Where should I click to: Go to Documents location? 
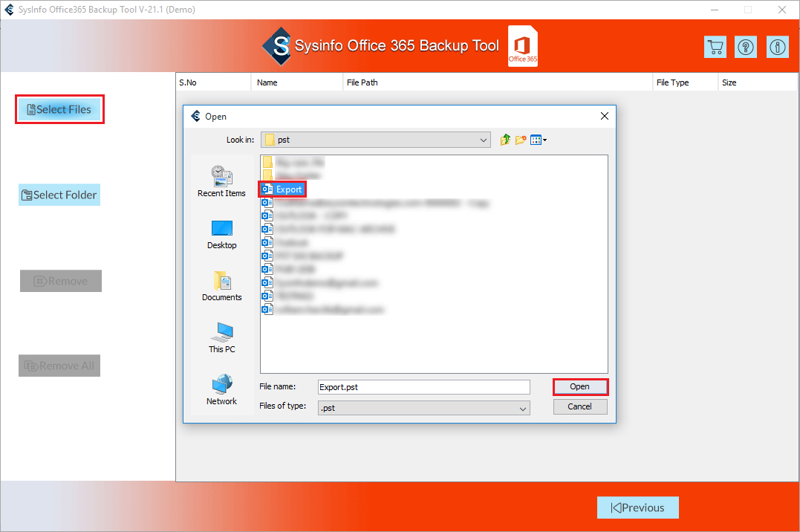[221, 286]
